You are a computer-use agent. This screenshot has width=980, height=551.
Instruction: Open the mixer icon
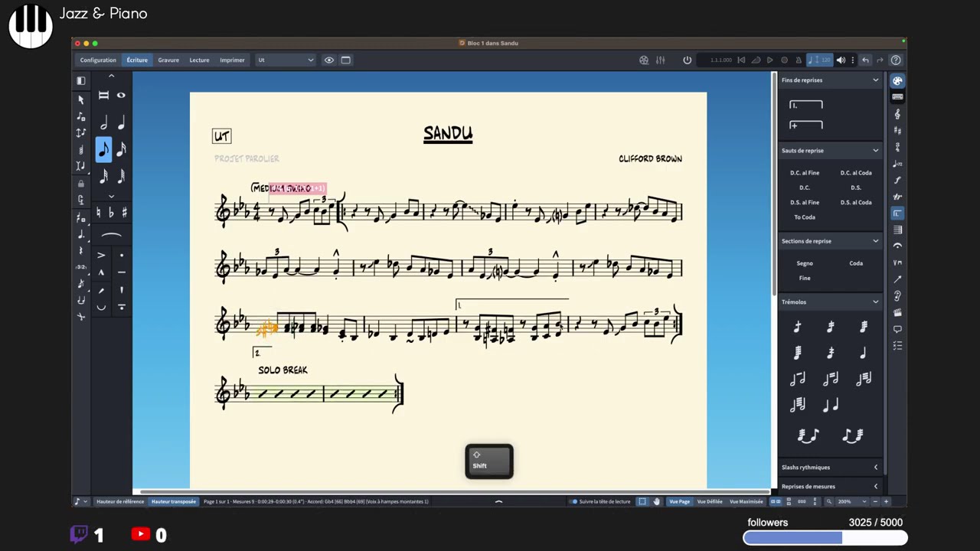pyautogui.click(x=661, y=60)
